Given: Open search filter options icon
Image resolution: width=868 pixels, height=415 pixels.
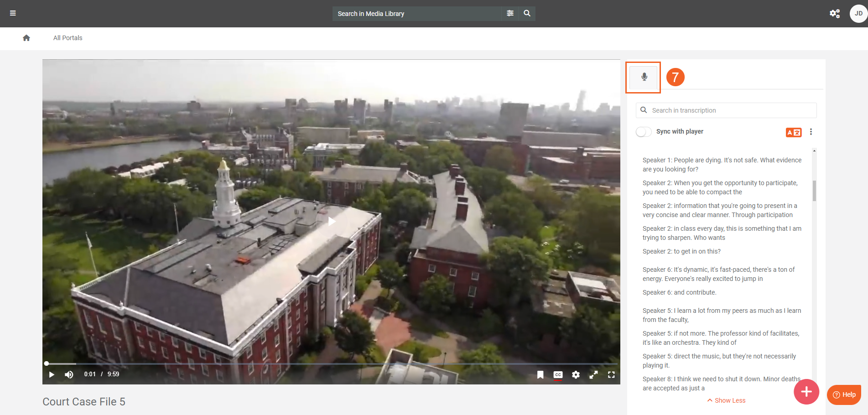Looking at the screenshot, I should (x=510, y=13).
